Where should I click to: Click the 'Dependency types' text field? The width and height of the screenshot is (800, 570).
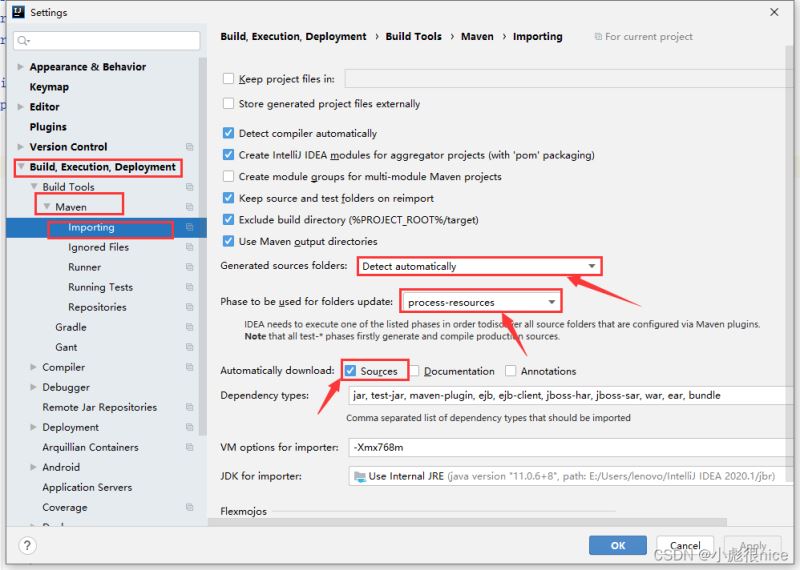[x=570, y=395]
